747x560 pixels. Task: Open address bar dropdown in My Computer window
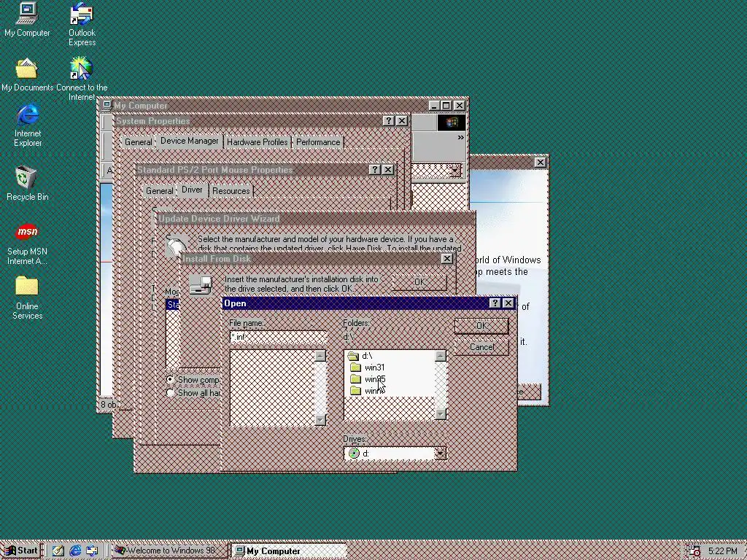click(455, 171)
